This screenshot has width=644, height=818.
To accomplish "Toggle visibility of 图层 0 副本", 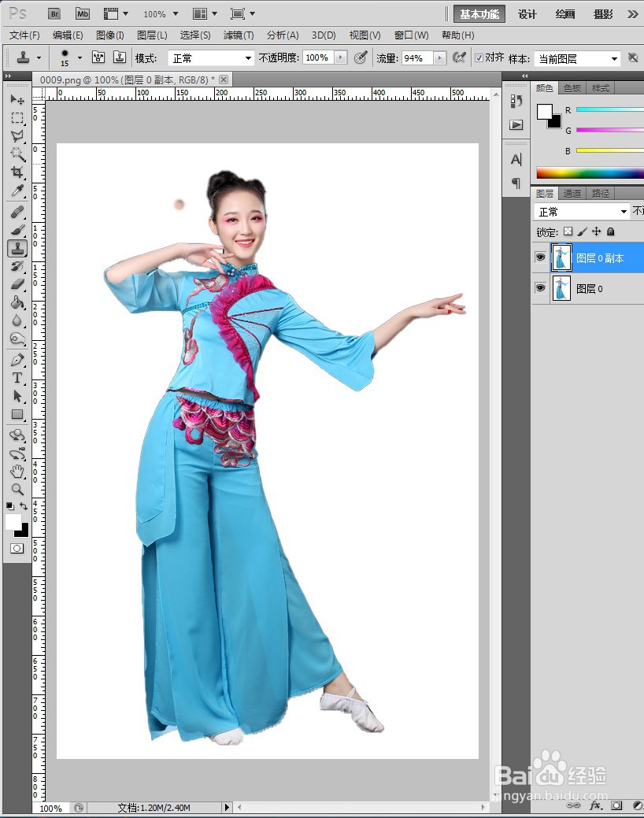I will (x=540, y=257).
